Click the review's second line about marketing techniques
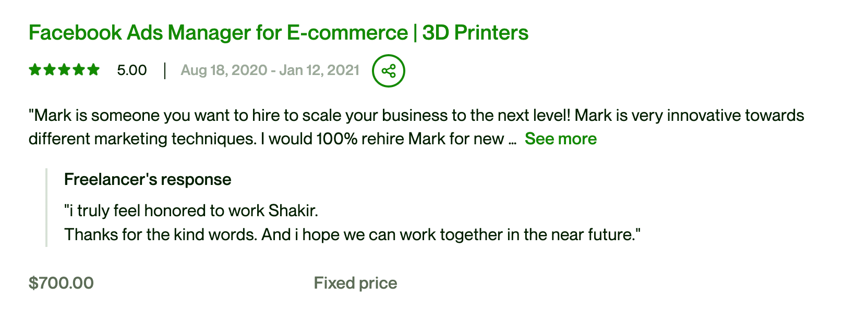Viewport: 868px width, 323px height. click(267, 139)
